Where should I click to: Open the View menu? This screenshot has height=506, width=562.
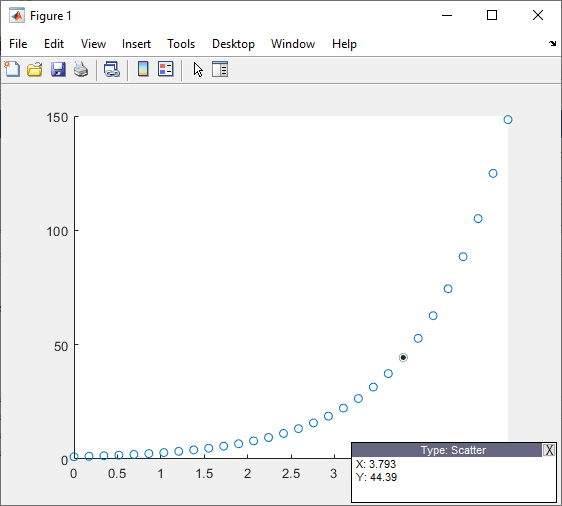click(x=93, y=44)
